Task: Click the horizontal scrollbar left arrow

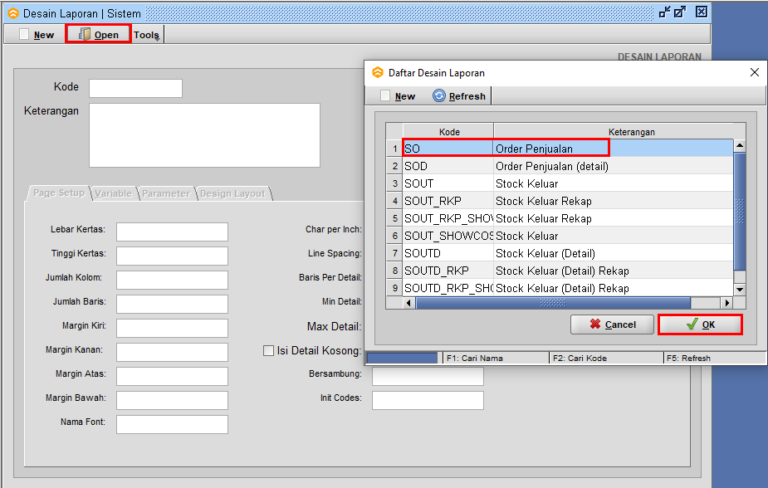Action: (408, 303)
